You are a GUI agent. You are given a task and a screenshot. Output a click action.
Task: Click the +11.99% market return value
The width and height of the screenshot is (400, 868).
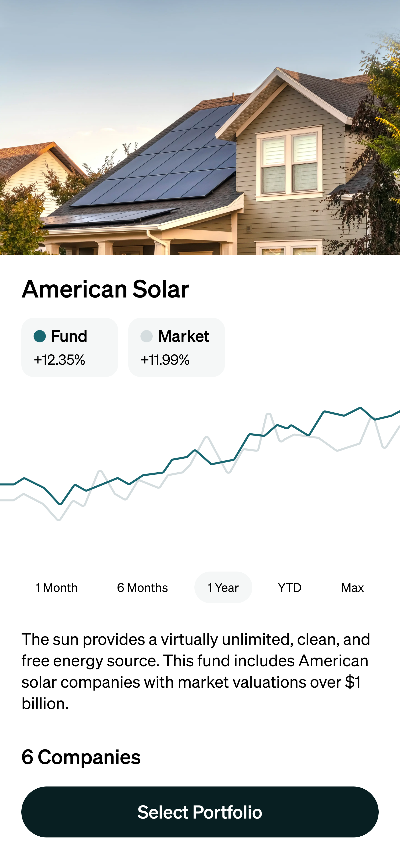[x=165, y=360]
